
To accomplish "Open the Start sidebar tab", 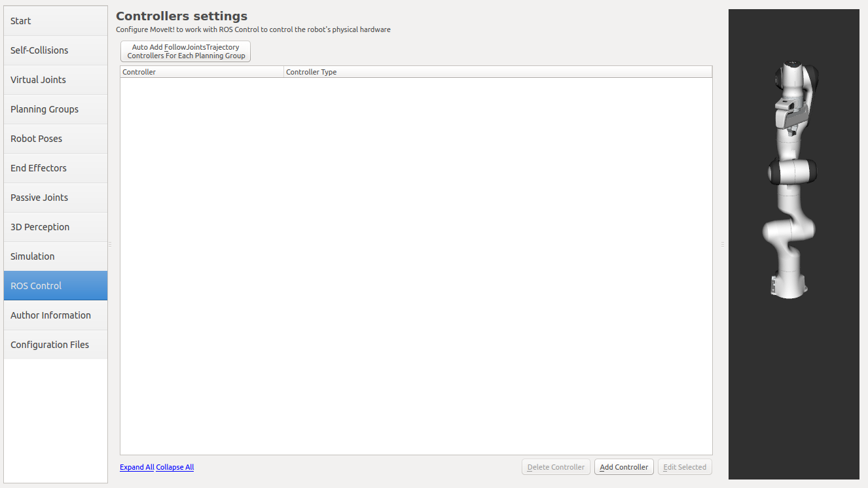I will click(56, 21).
